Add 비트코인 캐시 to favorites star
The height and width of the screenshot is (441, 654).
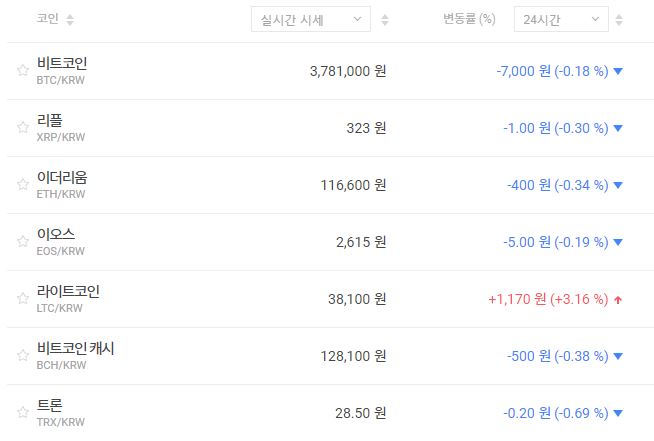[22, 355]
